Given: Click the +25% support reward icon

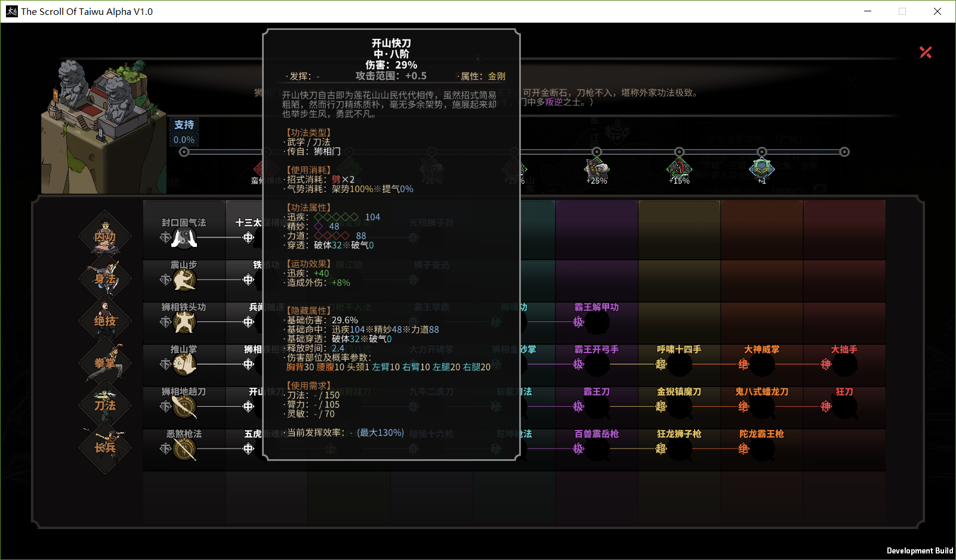Looking at the screenshot, I should click(x=596, y=169).
